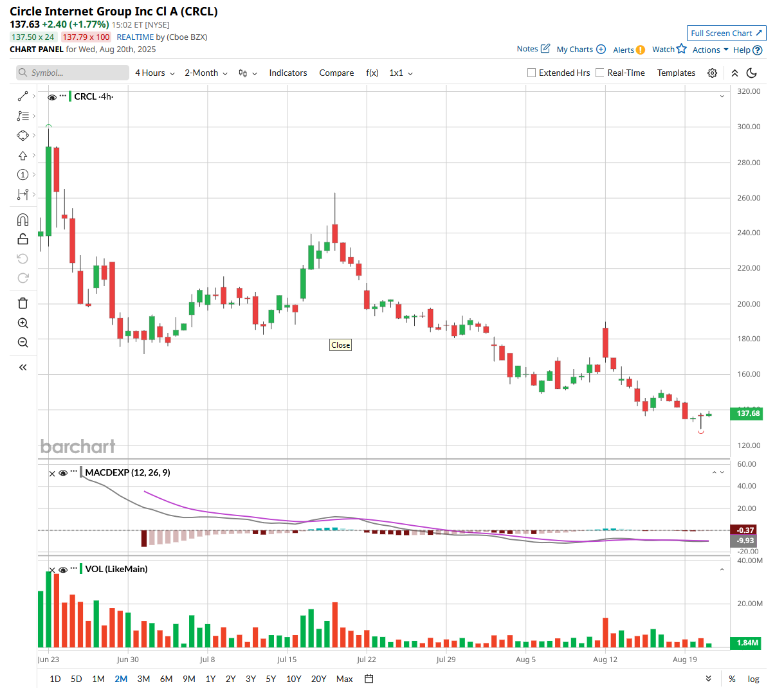Image resolution: width=775 pixels, height=700 pixels.
Task: Select the arrow annotation tool
Action: [x=23, y=156]
